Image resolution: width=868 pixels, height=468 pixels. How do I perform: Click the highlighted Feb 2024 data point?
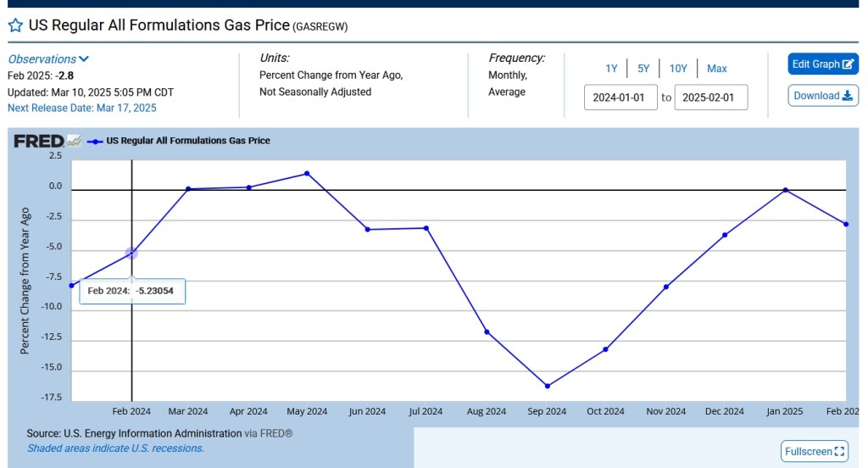131,253
